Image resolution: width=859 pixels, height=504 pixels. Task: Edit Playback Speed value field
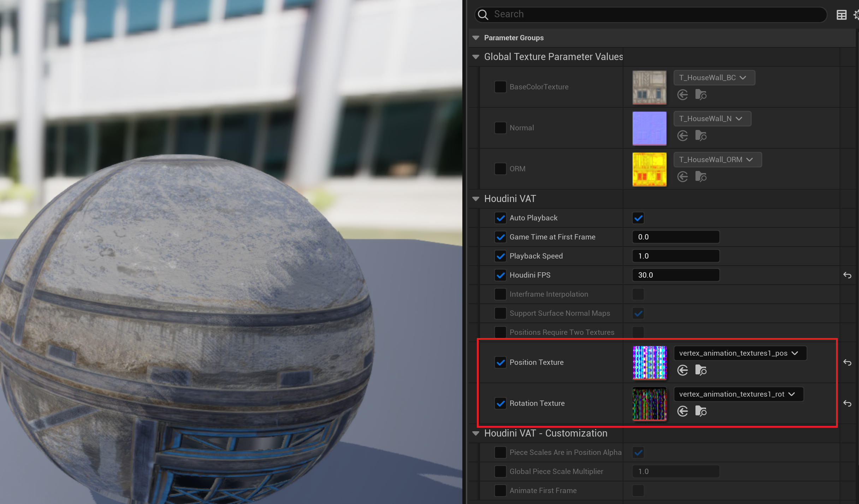(676, 256)
